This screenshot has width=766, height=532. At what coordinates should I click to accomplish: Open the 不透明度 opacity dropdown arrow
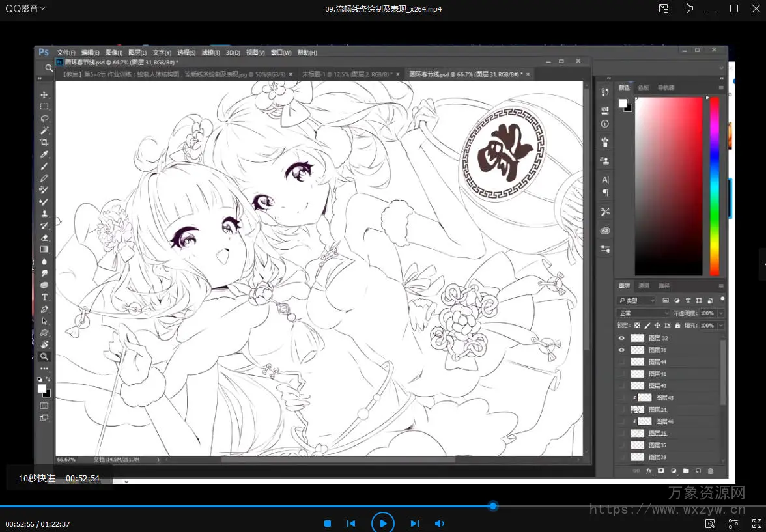(x=720, y=313)
